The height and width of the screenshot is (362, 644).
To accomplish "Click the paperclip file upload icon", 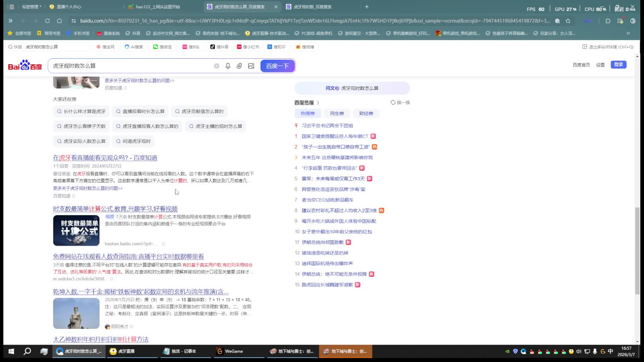I will click(239, 66).
